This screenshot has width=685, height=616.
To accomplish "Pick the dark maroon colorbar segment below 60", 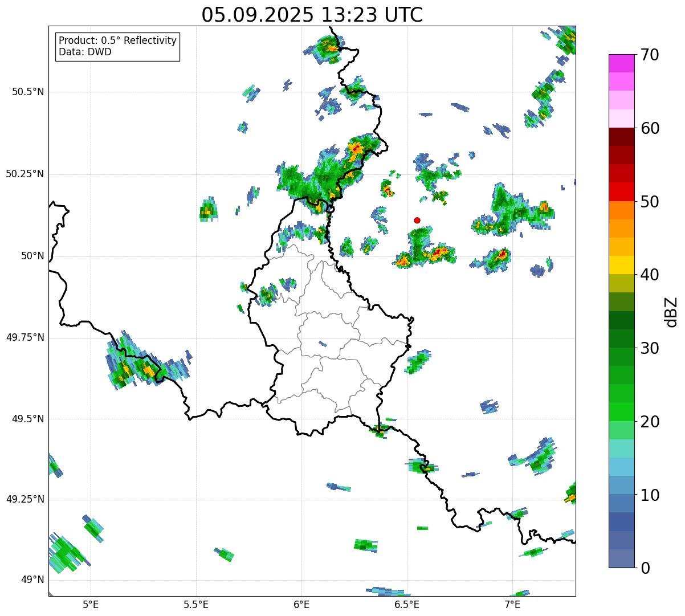I will click(621, 137).
